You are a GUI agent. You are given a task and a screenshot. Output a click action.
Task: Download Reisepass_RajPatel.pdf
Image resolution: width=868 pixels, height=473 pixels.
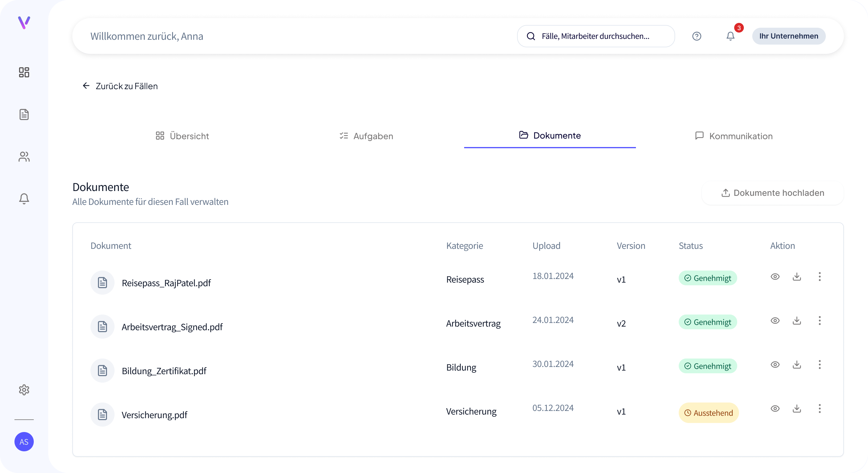797,277
